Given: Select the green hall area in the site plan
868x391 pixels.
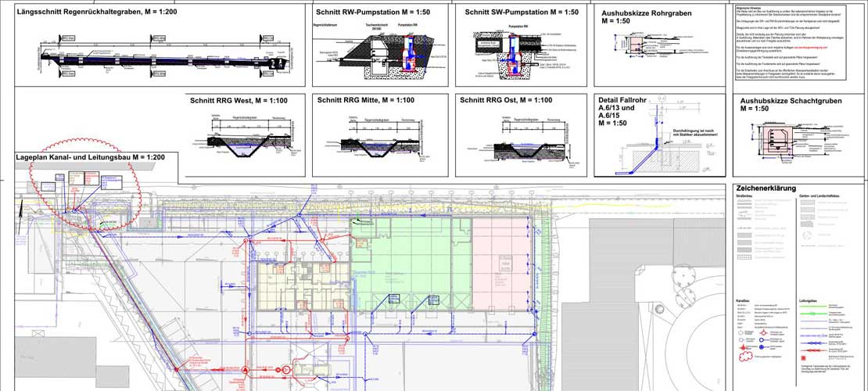Looking at the screenshot, I should point(411,263).
